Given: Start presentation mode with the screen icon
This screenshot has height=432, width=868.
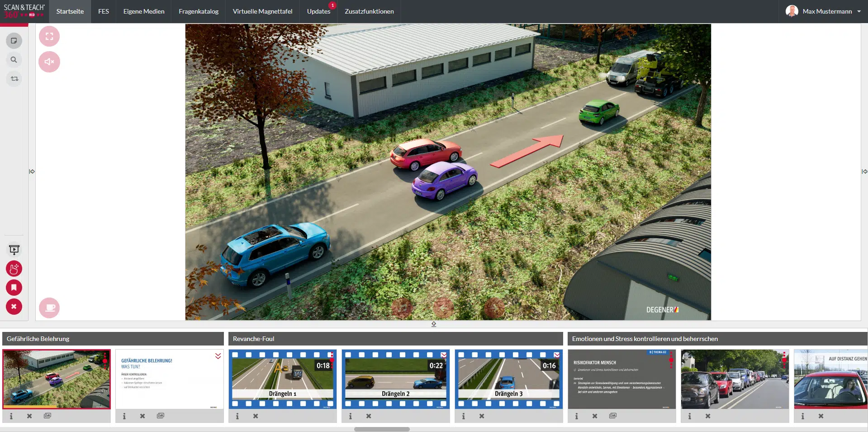Looking at the screenshot, I should point(14,250).
